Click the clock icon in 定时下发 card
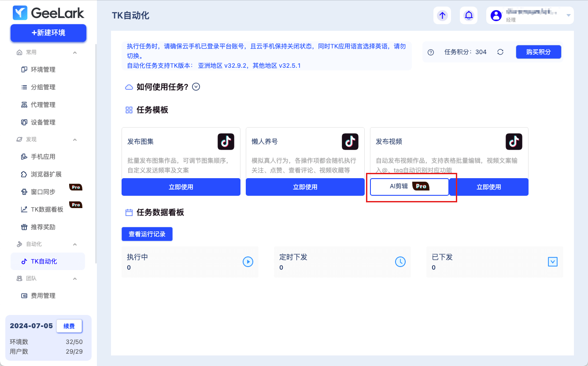The height and width of the screenshot is (366, 588). (x=400, y=262)
